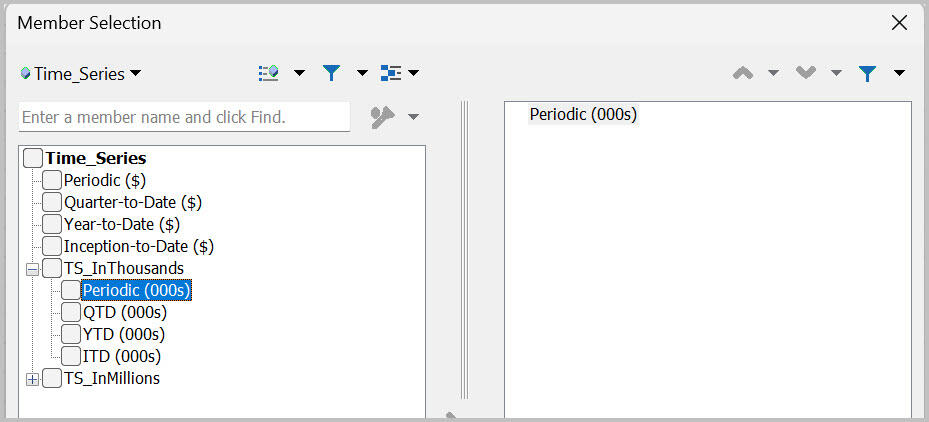Image resolution: width=929 pixels, height=422 pixels.
Task: Check the Quarter-to-Date ($) checkbox
Action: click(52, 202)
